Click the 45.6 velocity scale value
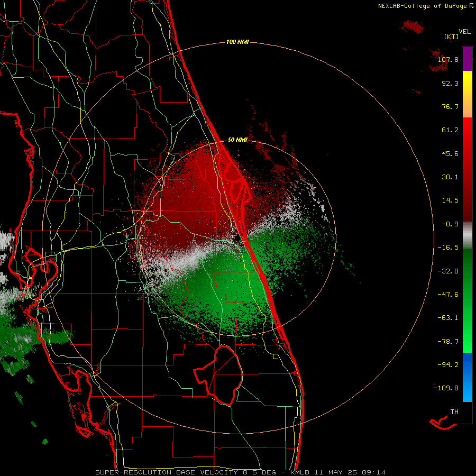The height and width of the screenshot is (476, 476). point(450,153)
